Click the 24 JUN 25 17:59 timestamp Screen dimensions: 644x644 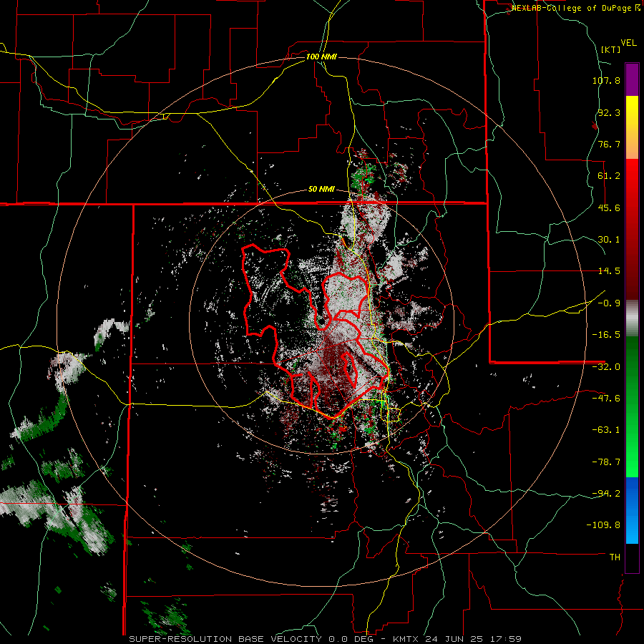(x=473, y=639)
